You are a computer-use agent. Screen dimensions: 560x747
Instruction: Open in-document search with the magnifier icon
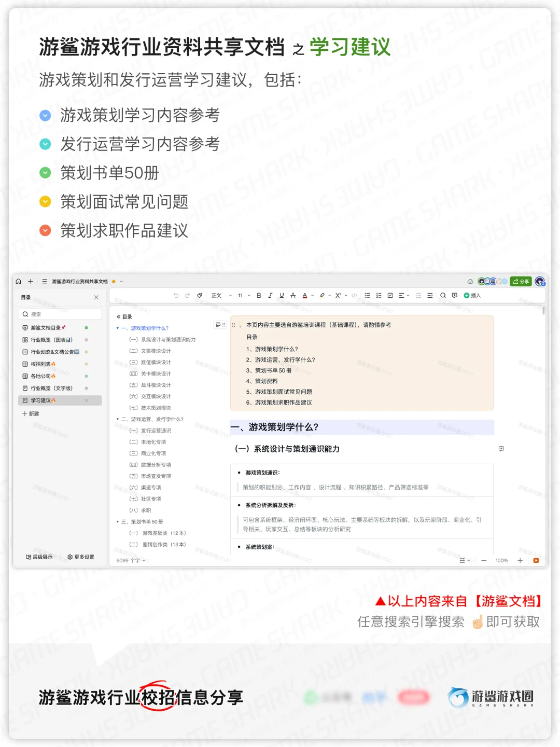pos(442,295)
